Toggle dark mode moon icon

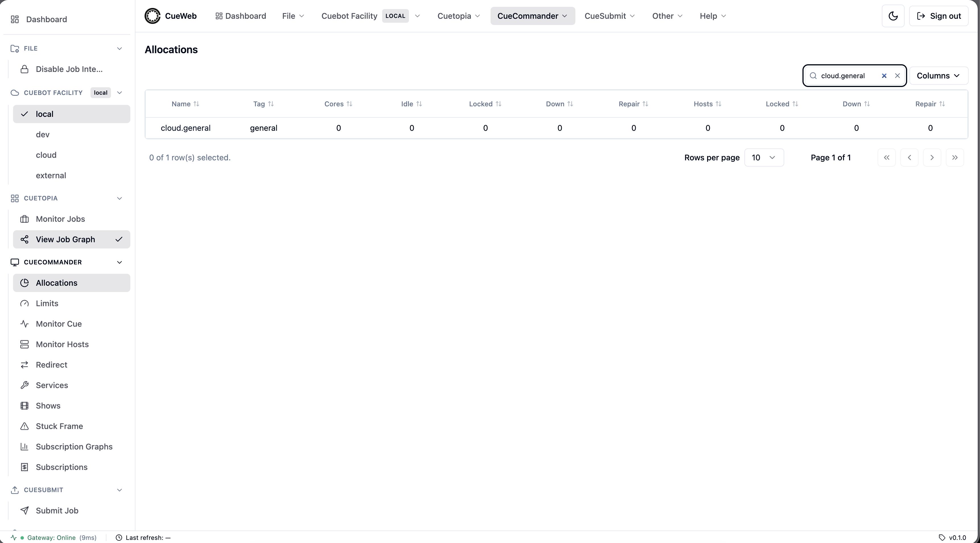893,16
